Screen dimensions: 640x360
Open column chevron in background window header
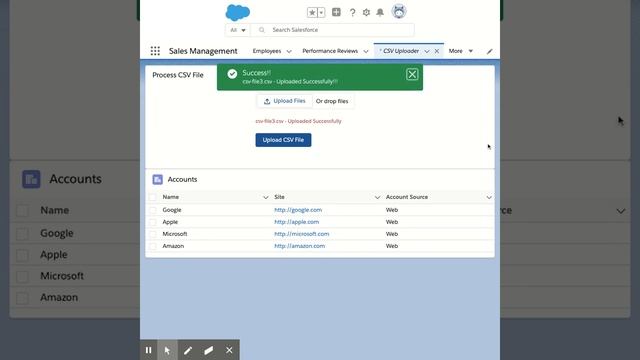pos(621,211)
